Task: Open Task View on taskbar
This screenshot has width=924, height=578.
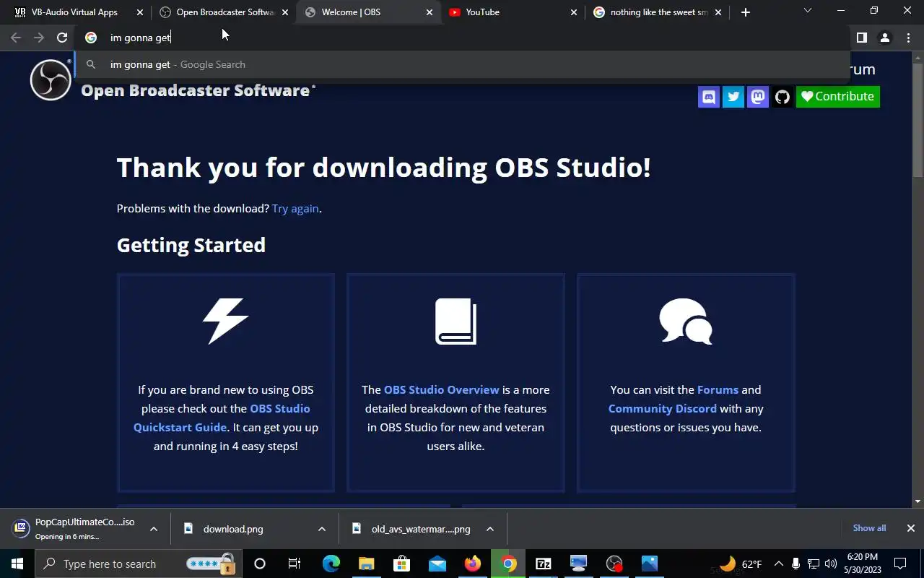Action: click(x=295, y=564)
